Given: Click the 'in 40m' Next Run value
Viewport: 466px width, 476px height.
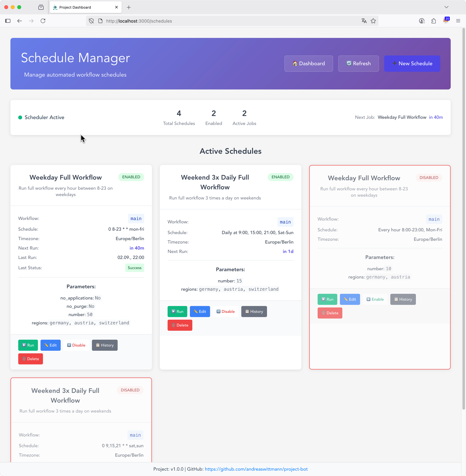Looking at the screenshot, I should point(137,248).
